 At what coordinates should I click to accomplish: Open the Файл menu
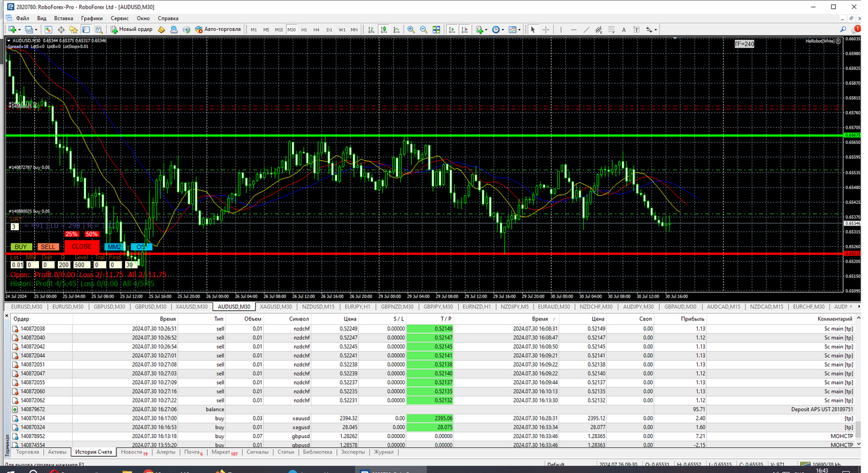click(x=22, y=18)
